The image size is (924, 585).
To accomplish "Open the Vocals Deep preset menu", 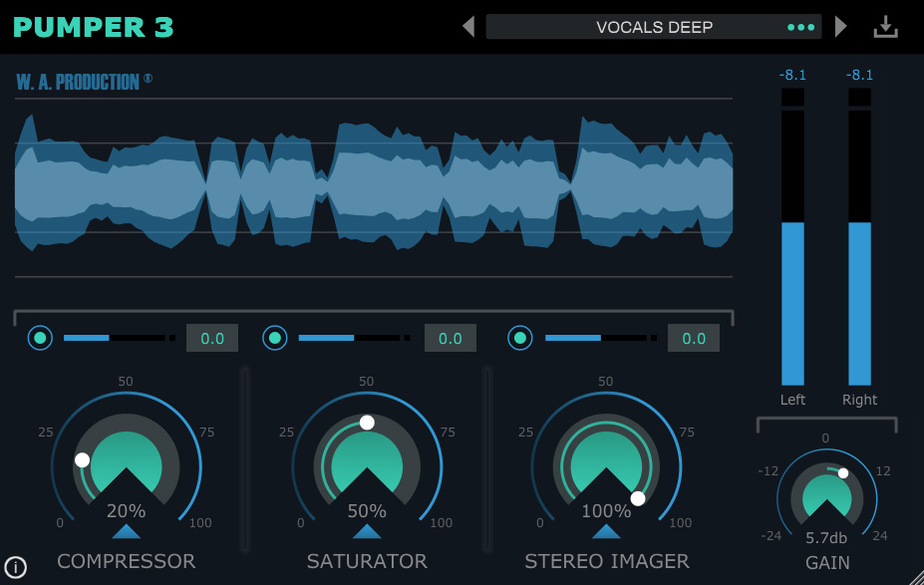I will 653,27.
